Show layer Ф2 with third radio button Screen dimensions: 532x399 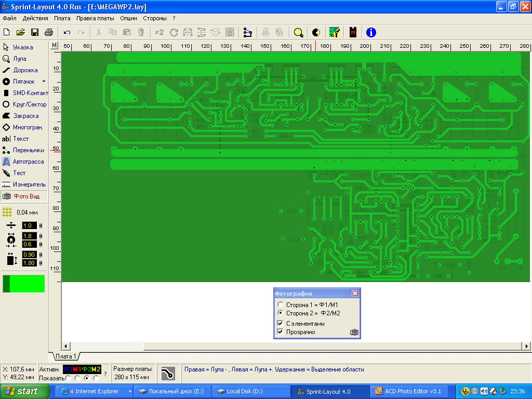(87, 378)
